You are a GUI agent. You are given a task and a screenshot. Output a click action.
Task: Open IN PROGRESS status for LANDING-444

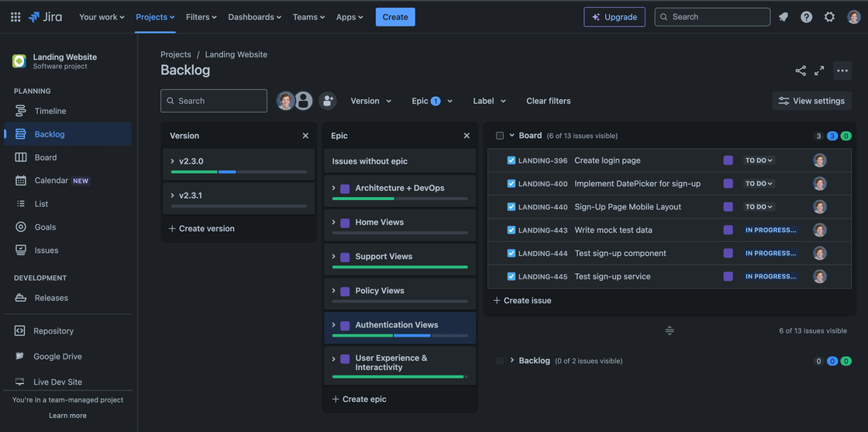tap(770, 253)
